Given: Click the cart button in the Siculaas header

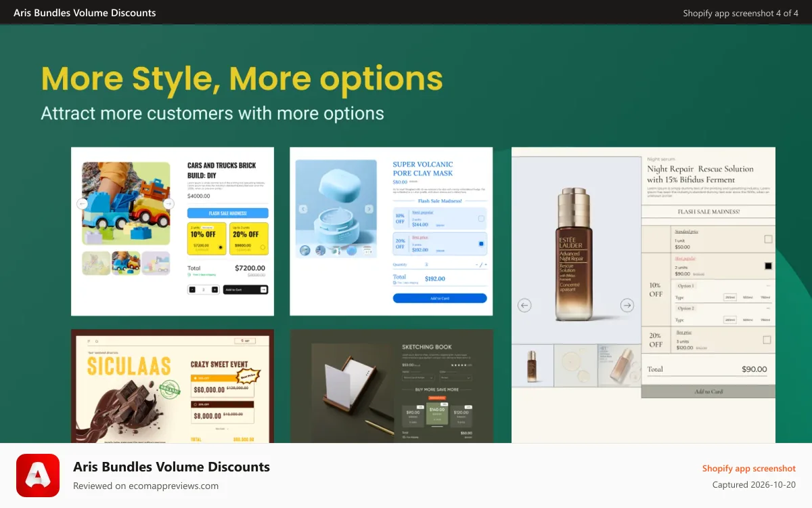Looking at the screenshot, I should [x=245, y=341].
